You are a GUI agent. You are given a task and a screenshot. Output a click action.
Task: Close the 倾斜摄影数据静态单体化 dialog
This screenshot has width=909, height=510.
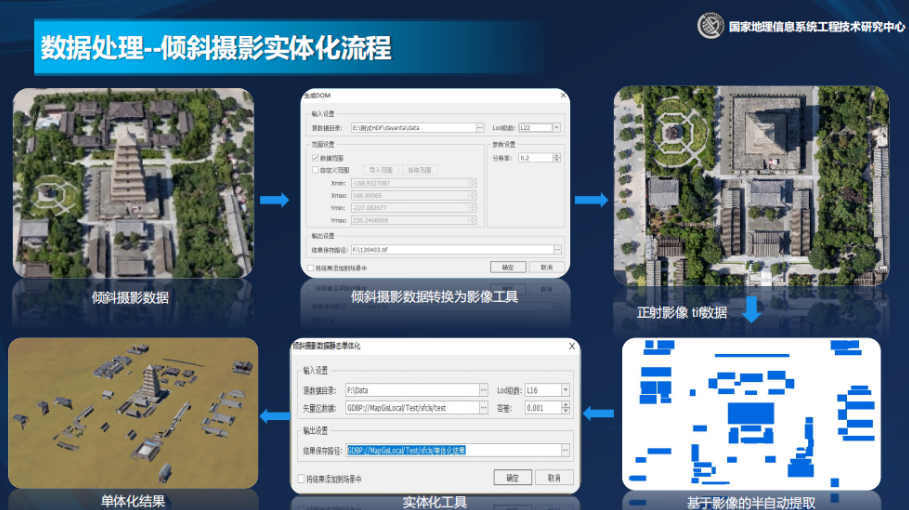[x=571, y=346]
